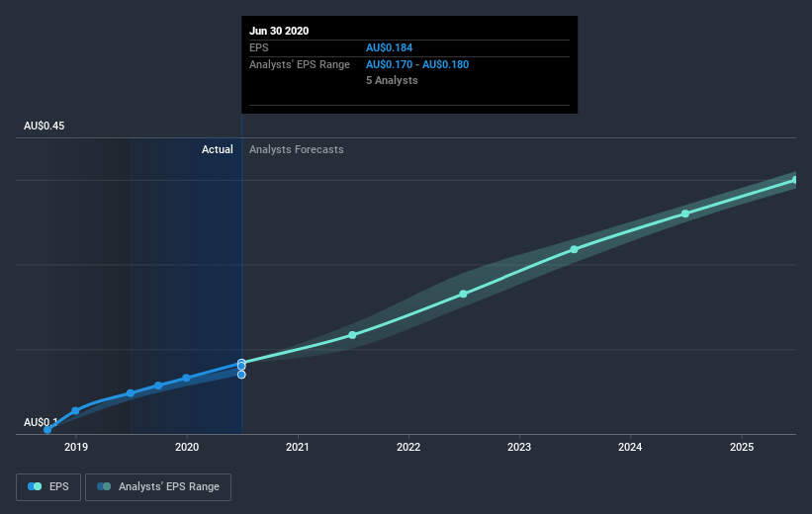Select the late 2019 EPS data point
Screen dimensions: 812x514
(158, 385)
